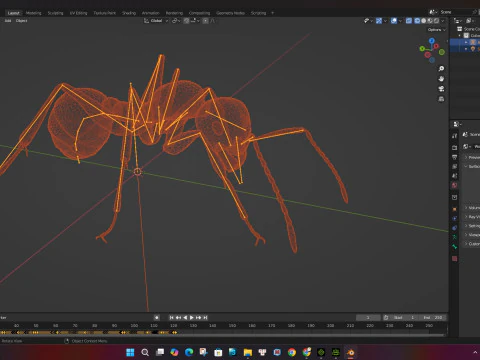Switch to rendered viewport shading

pyautogui.click(x=436, y=21)
